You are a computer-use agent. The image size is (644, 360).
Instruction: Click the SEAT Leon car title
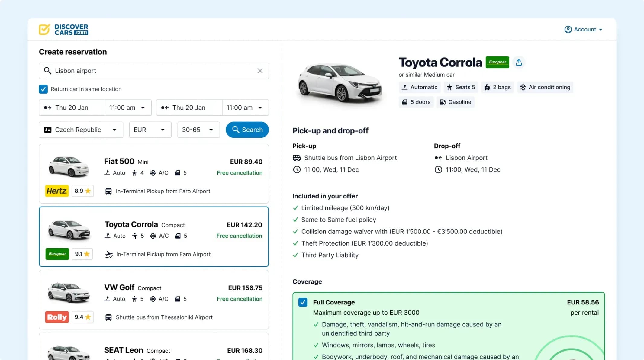pyautogui.click(x=124, y=350)
